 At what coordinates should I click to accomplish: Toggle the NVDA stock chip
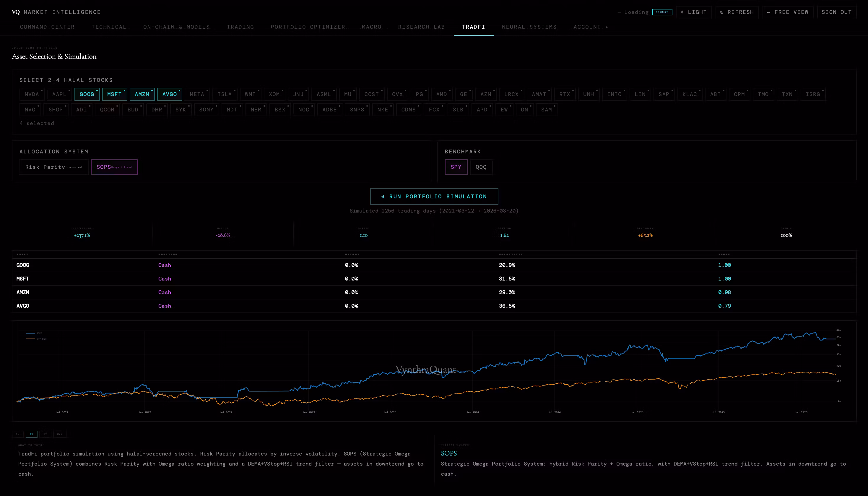pos(32,94)
